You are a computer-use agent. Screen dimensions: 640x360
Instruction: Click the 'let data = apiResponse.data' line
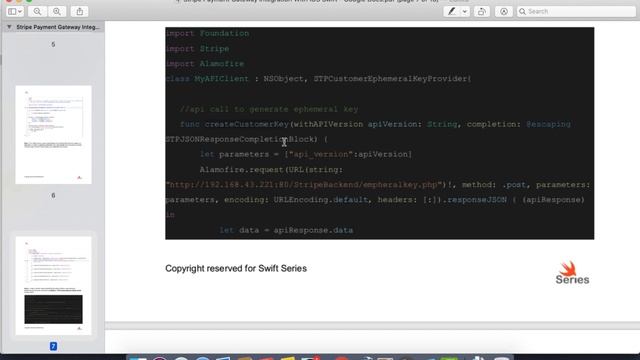pos(286,230)
